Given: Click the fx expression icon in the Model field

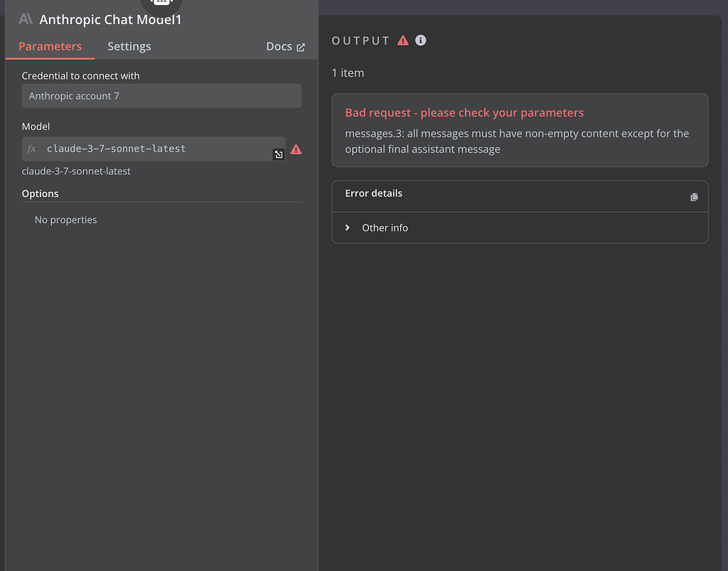Looking at the screenshot, I should tap(33, 149).
